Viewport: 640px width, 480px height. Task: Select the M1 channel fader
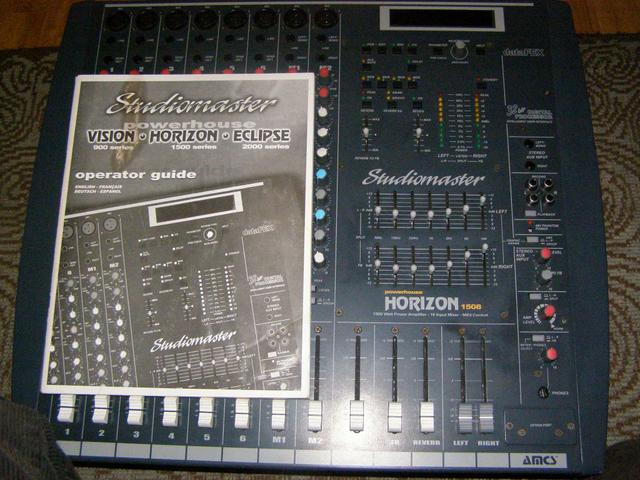279,412
